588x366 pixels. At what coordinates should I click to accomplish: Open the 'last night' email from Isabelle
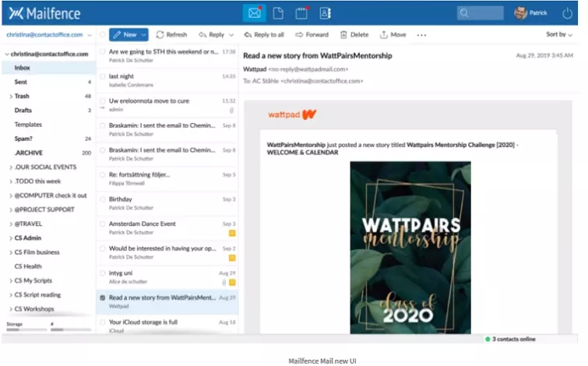coord(167,80)
